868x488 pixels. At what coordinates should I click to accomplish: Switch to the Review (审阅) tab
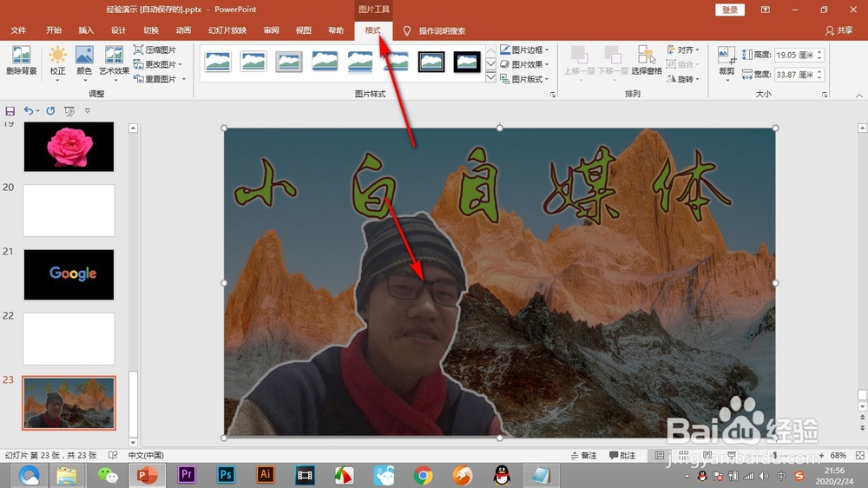coord(271,30)
